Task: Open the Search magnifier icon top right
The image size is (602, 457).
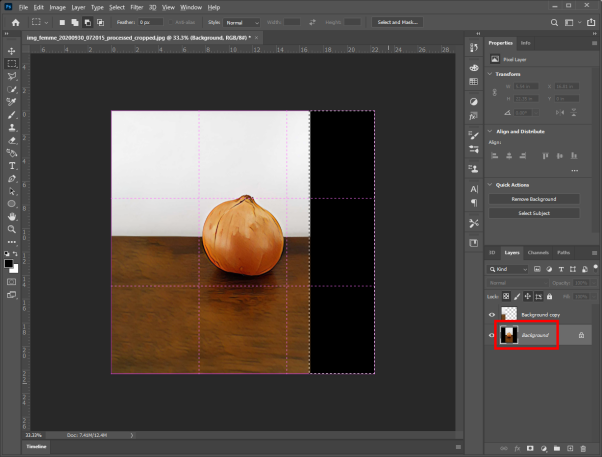Action: [x=554, y=23]
